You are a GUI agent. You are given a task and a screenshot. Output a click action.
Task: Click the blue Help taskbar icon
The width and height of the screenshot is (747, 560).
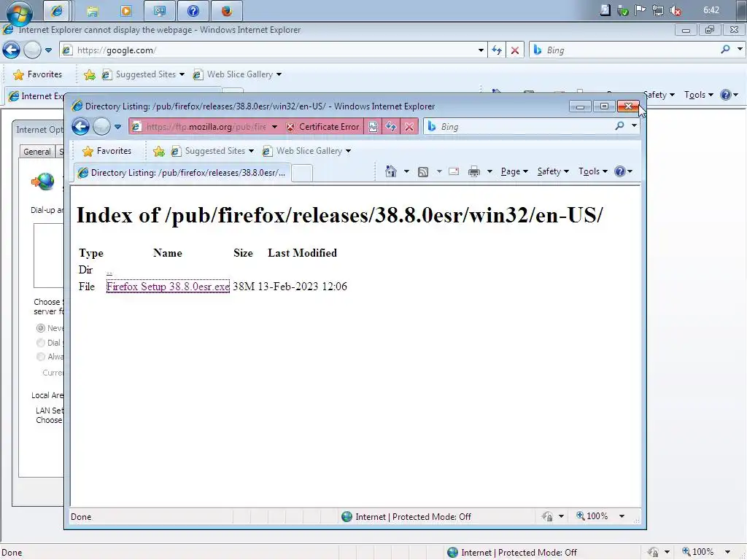(x=193, y=10)
